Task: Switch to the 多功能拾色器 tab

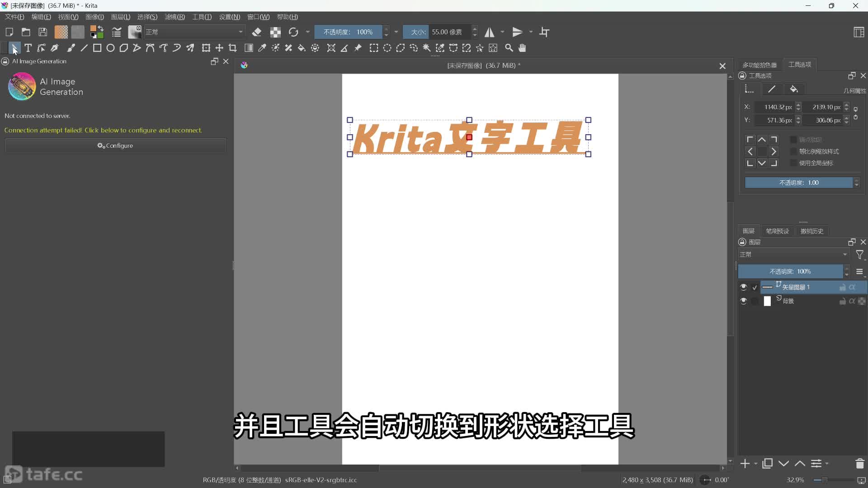Action: pyautogui.click(x=759, y=65)
